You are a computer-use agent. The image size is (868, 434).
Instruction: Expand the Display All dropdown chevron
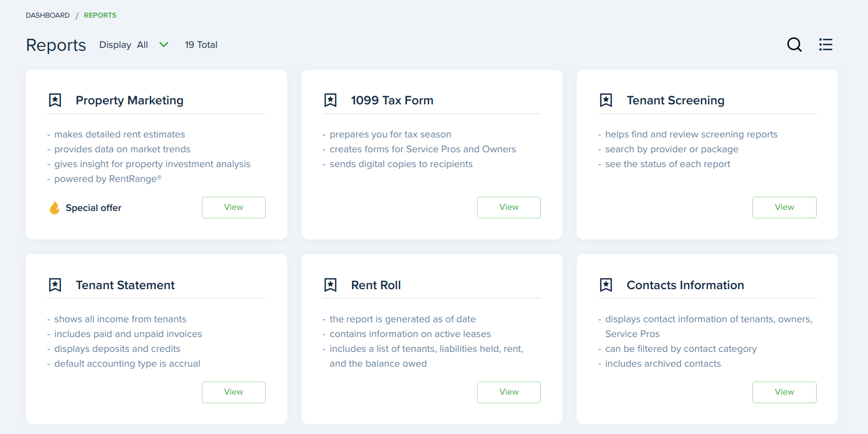pos(164,44)
